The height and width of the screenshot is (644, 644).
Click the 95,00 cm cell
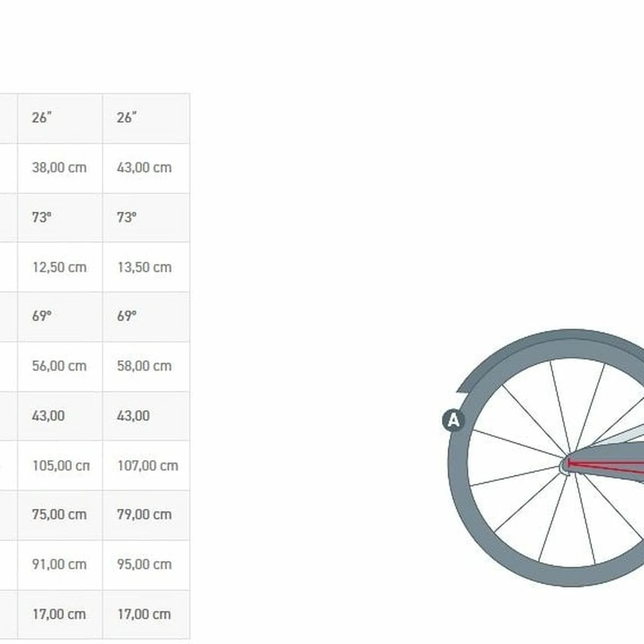(144, 565)
